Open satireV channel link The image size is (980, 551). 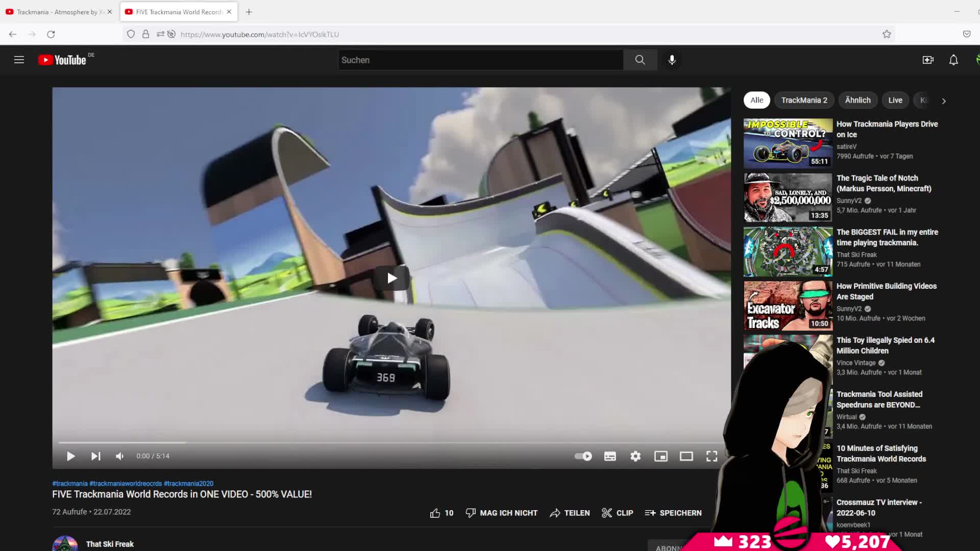pos(846,146)
